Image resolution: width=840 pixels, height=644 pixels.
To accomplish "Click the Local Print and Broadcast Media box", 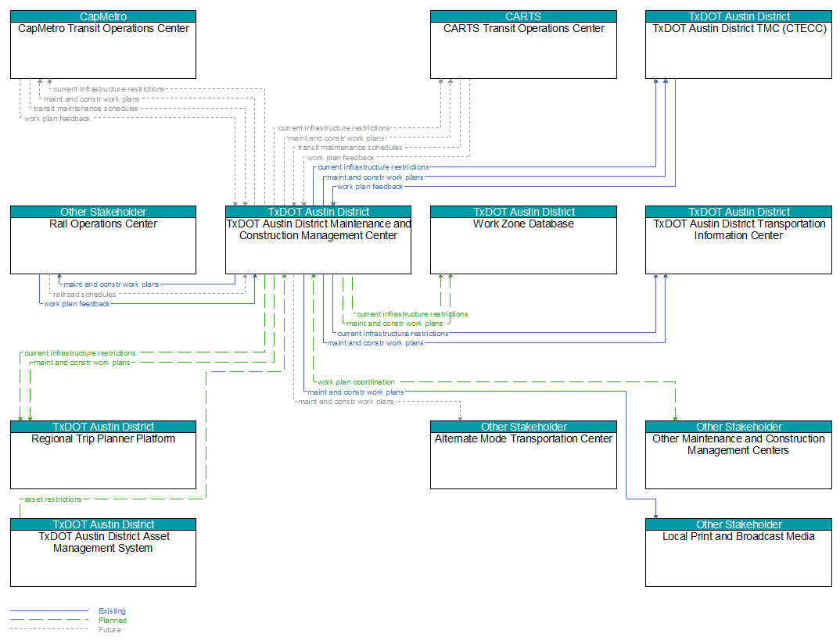I will click(x=738, y=552).
